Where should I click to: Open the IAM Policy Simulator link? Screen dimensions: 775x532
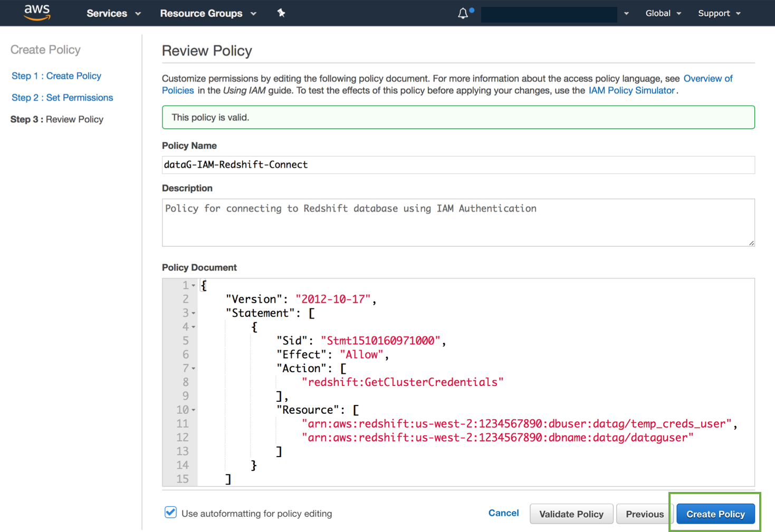click(632, 91)
